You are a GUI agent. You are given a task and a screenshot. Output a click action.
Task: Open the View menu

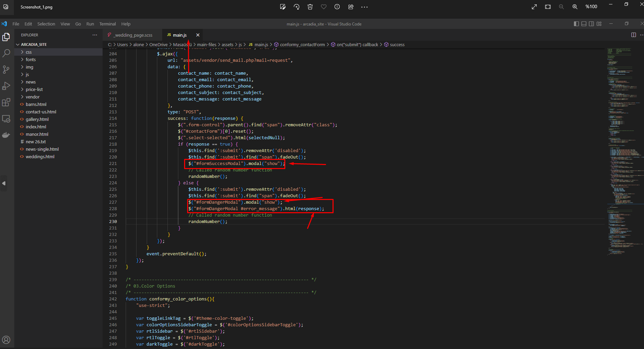click(x=65, y=24)
